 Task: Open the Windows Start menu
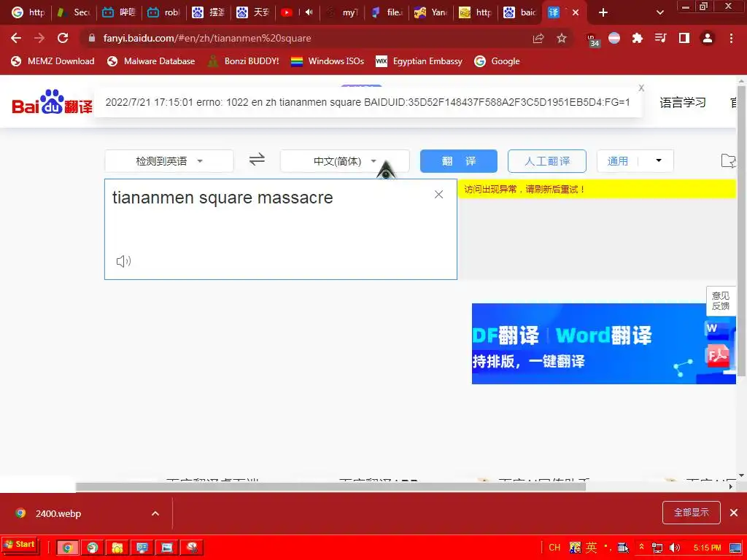tap(20, 545)
